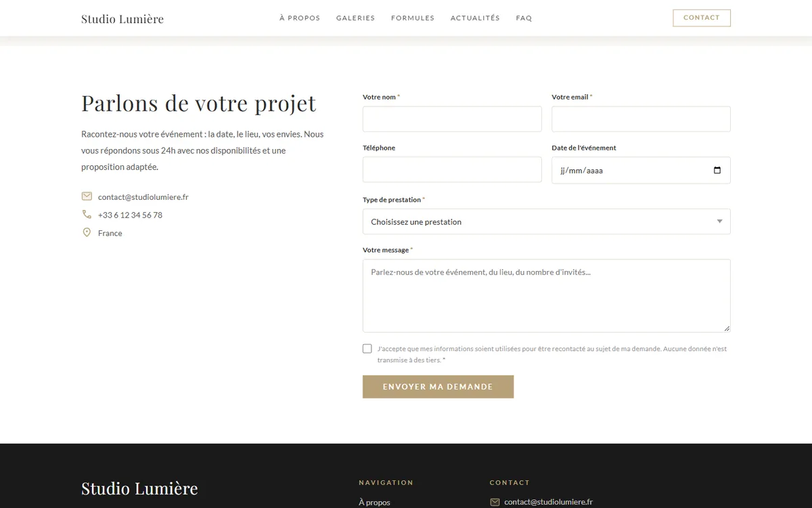Select ACTUALITÉS in the navigation
The height and width of the screenshot is (508, 812).
coord(475,18)
